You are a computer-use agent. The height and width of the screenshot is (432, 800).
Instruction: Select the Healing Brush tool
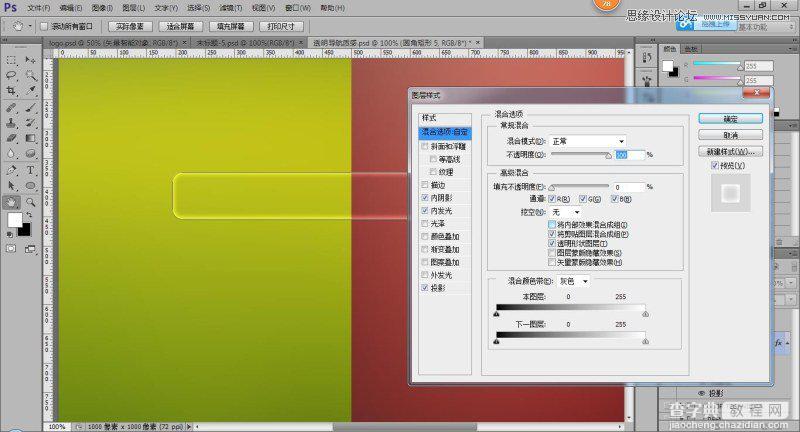[x=11, y=107]
